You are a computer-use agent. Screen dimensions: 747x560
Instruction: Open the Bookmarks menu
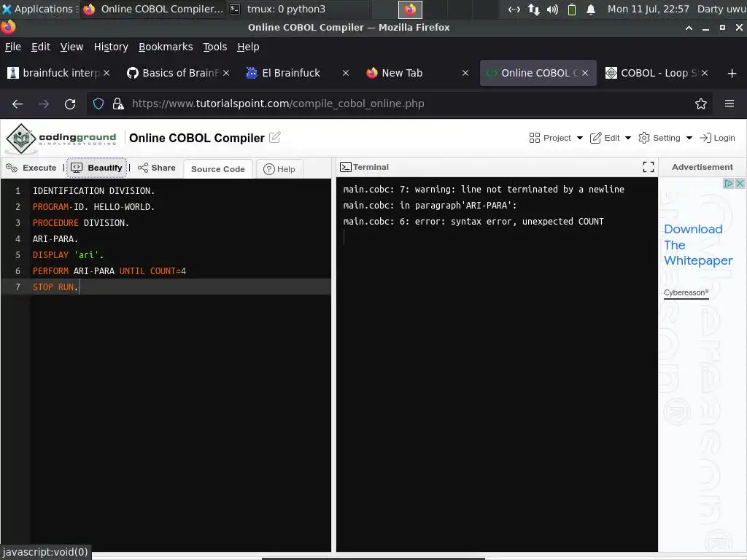(x=166, y=47)
